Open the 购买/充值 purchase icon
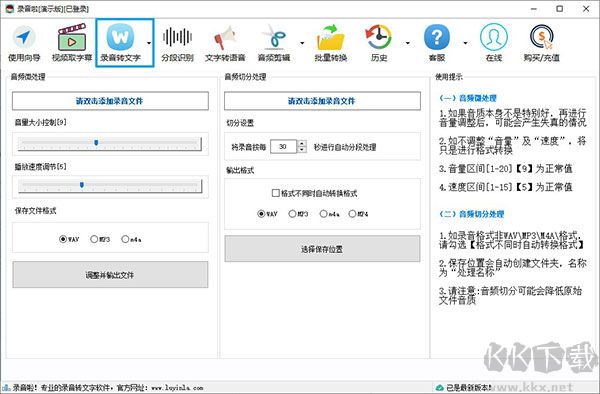 tap(542, 43)
